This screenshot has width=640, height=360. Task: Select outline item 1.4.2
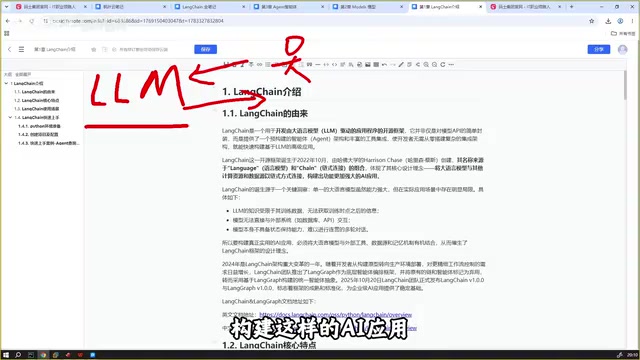point(38,134)
